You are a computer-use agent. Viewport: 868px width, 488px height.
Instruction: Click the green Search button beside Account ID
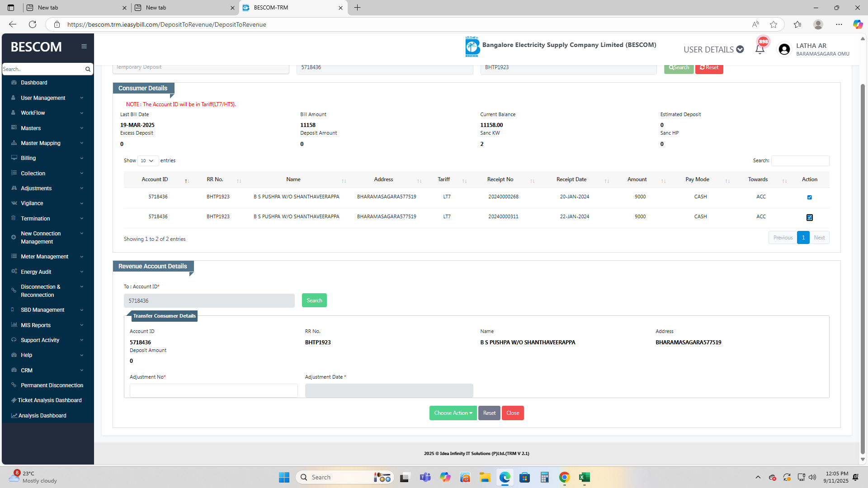(314, 300)
